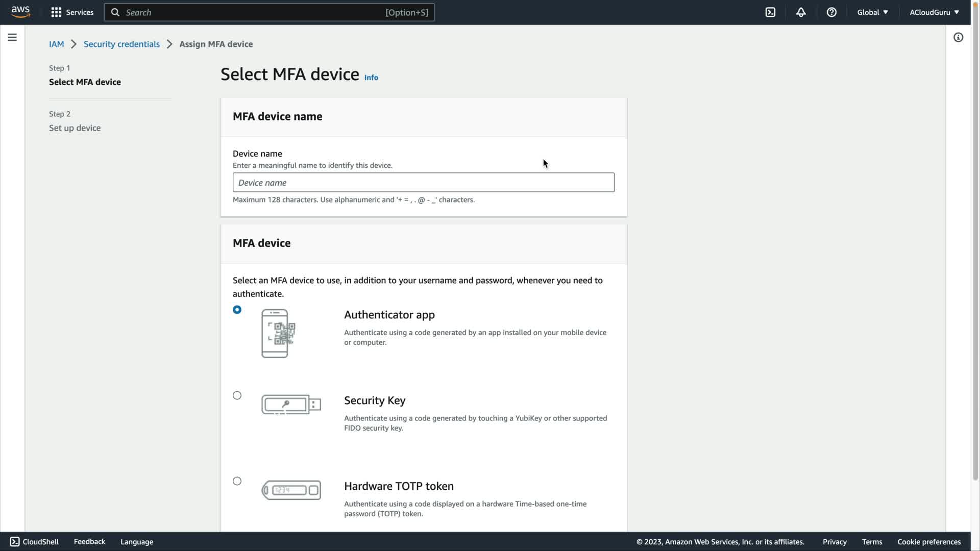980x551 pixels.
Task: Open the Info link beside Select MFA device
Action: coord(371,78)
